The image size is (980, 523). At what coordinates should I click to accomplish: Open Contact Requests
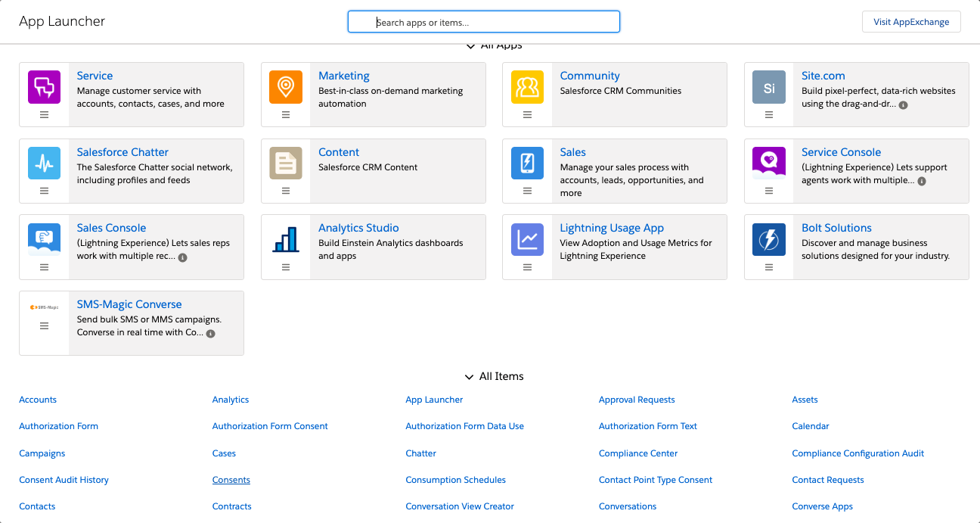pos(828,480)
